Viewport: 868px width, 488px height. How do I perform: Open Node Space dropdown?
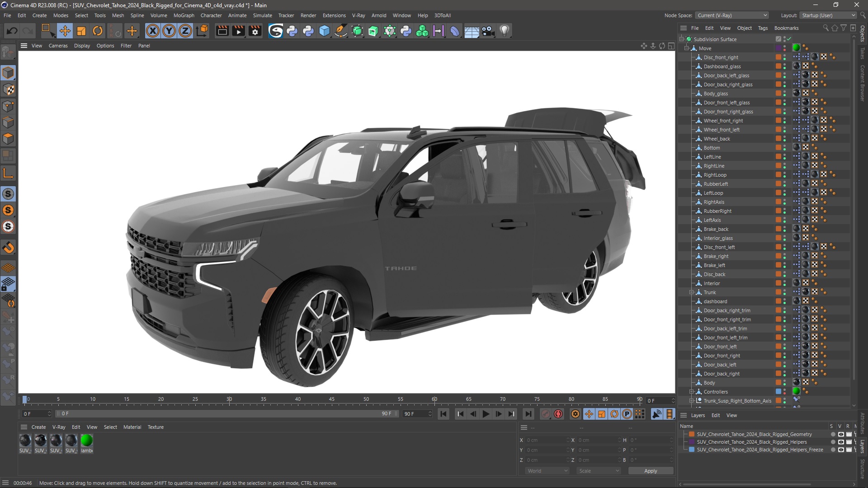coord(732,15)
